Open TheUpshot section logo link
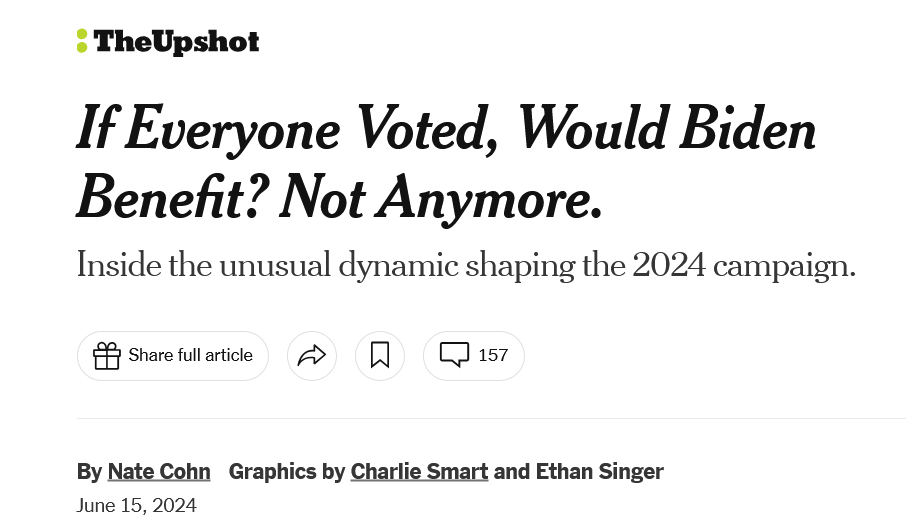The image size is (906, 528). click(x=176, y=42)
